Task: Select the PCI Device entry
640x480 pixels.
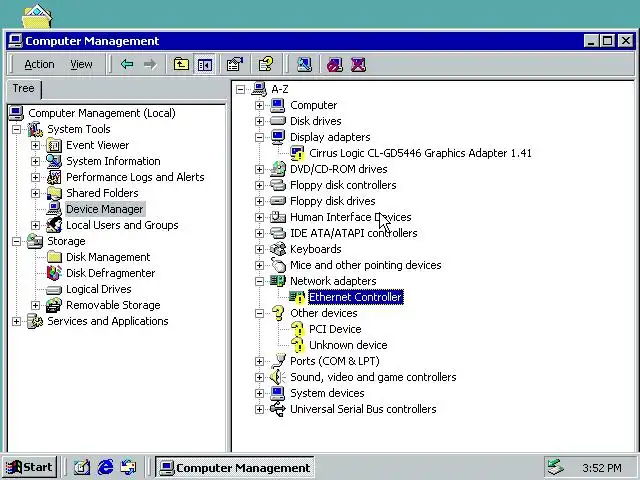Action: 335,329
